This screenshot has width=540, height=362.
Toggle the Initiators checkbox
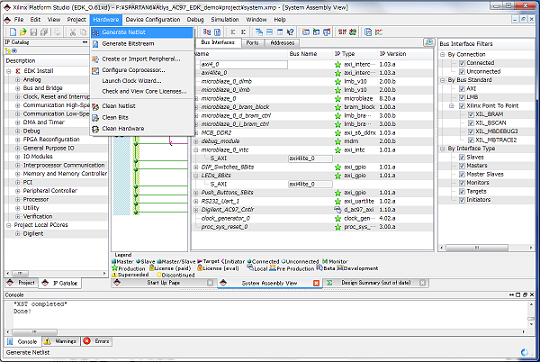tap(462, 200)
